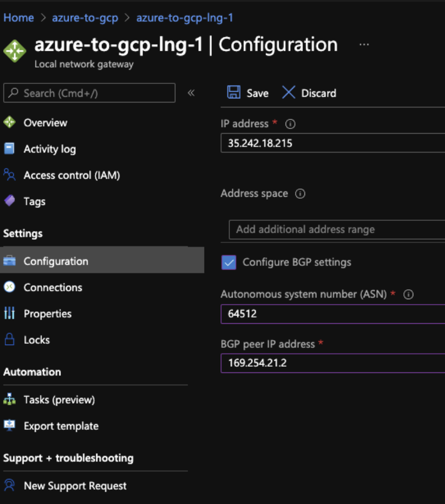Click the Export template icon

pyautogui.click(x=10, y=425)
